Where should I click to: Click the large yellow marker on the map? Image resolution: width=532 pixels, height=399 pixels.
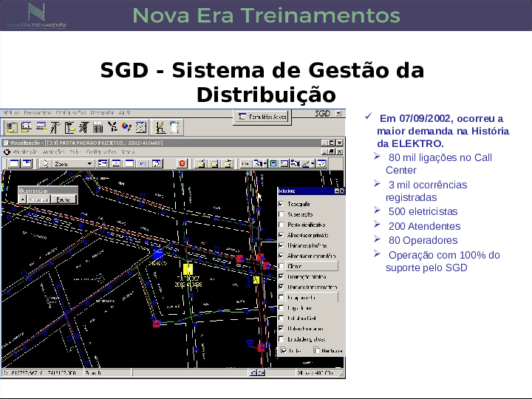[188, 270]
